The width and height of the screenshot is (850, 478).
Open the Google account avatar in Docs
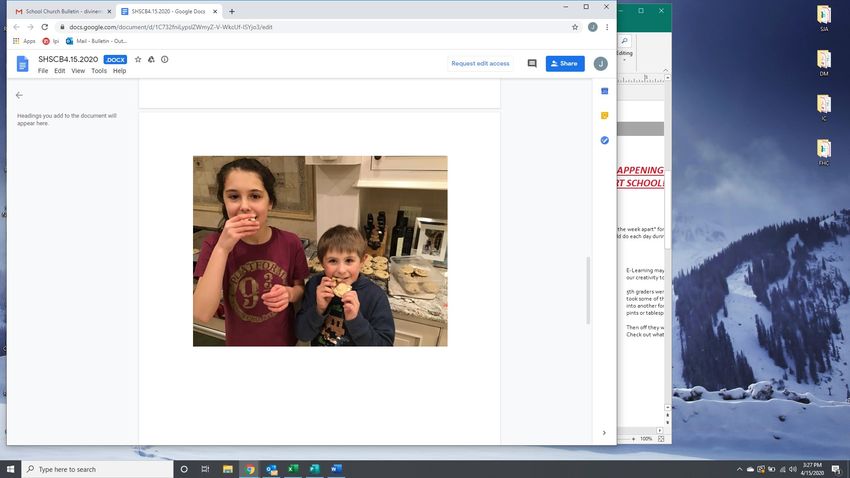(x=600, y=64)
